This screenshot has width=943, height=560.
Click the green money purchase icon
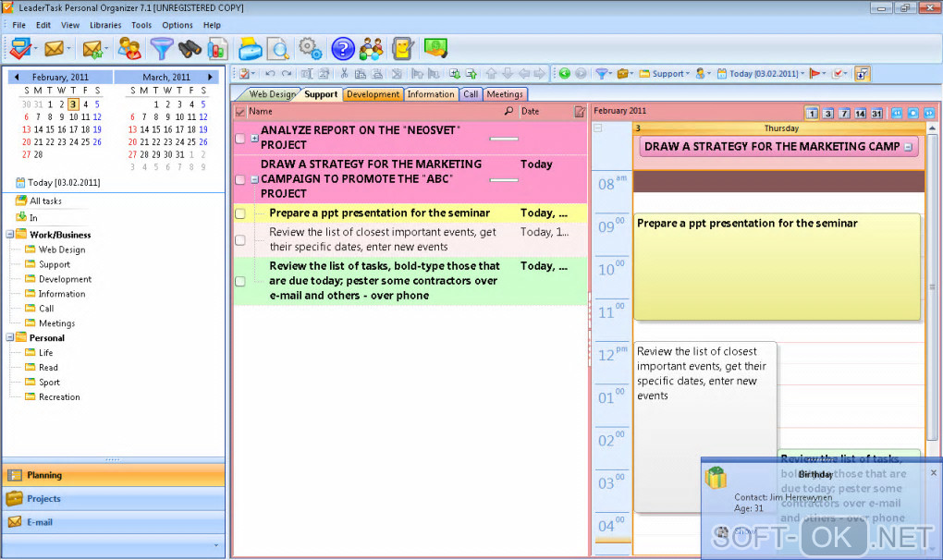pyautogui.click(x=435, y=47)
